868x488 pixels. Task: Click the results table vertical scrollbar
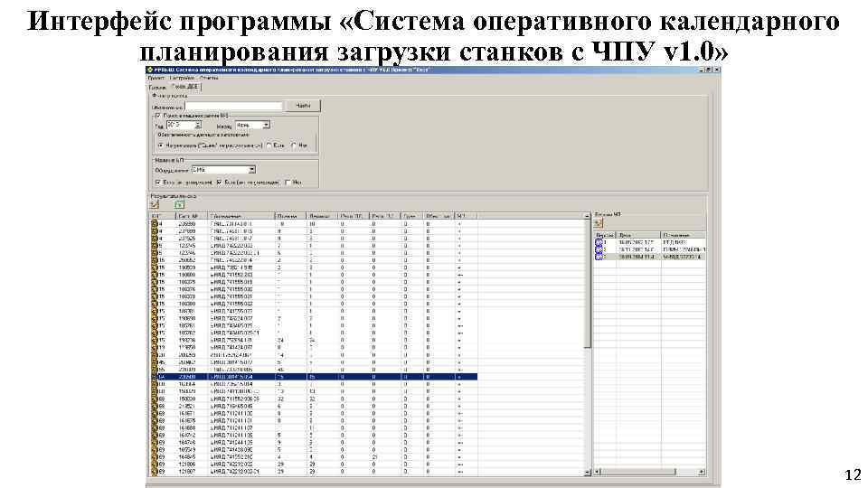click(588, 343)
